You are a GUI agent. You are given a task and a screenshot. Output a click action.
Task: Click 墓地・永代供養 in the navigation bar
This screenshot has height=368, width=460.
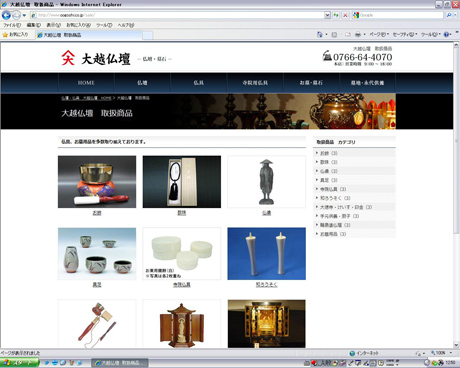coord(367,83)
